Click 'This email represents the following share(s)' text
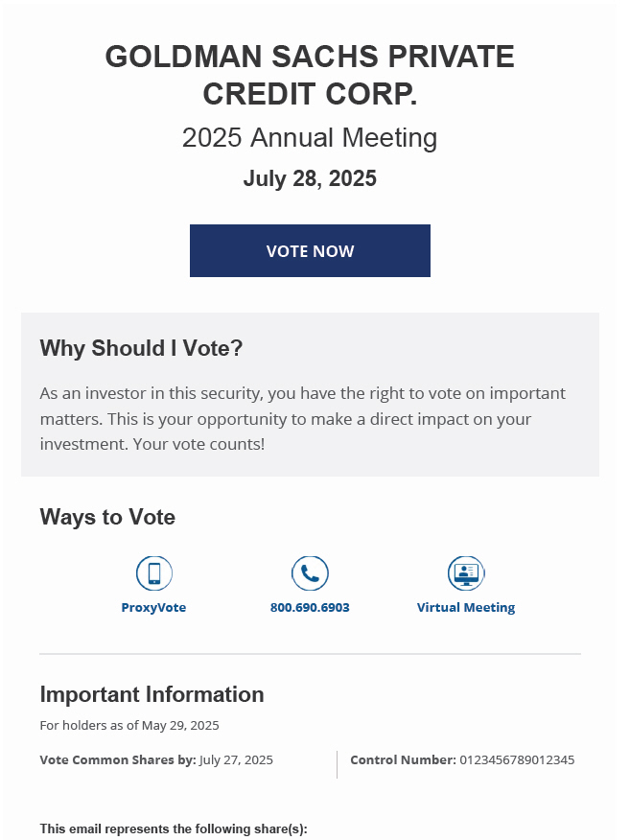 point(174,829)
